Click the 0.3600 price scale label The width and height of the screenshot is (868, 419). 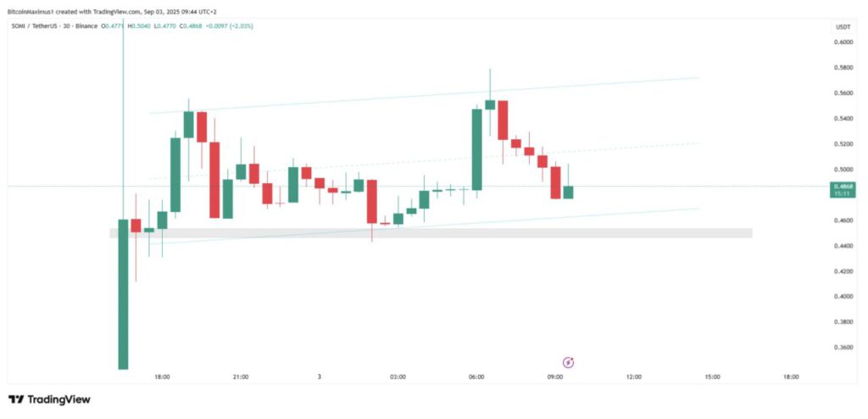click(842, 347)
